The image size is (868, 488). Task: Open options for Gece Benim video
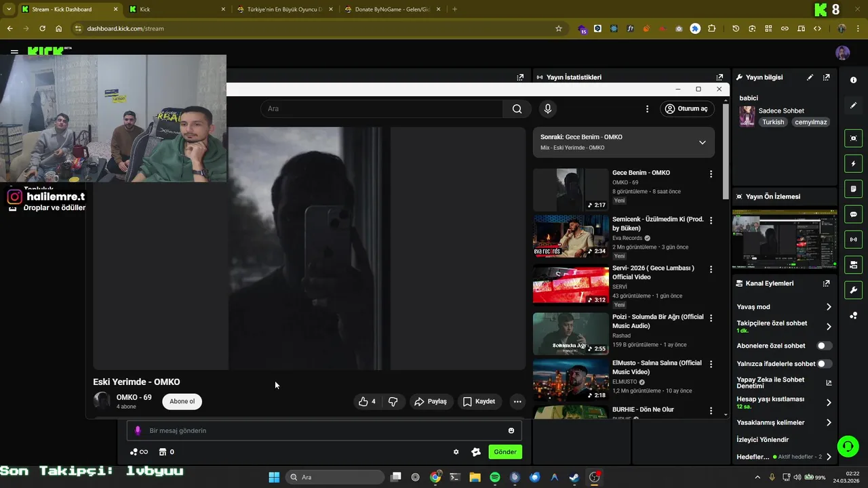(x=711, y=174)
